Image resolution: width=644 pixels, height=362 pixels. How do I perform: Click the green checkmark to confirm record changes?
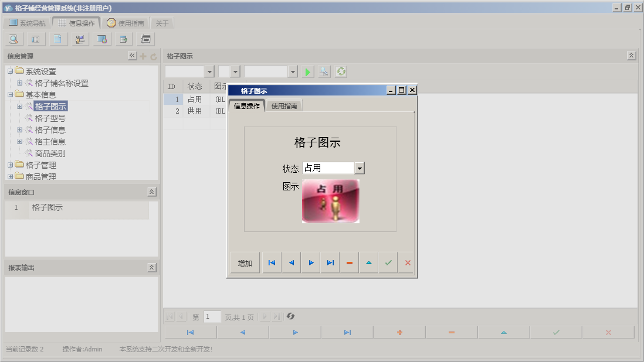(388, 262)
